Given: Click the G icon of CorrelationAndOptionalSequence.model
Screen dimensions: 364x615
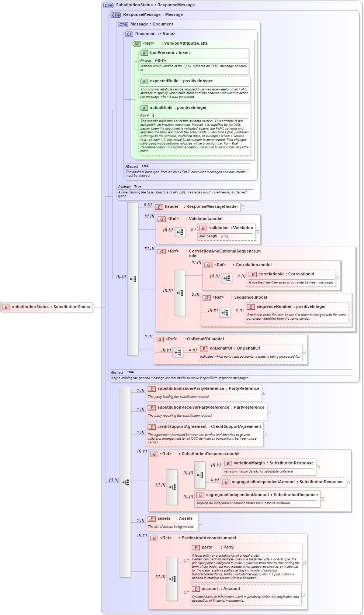Looking at the screenshot, I should (162, 252).
